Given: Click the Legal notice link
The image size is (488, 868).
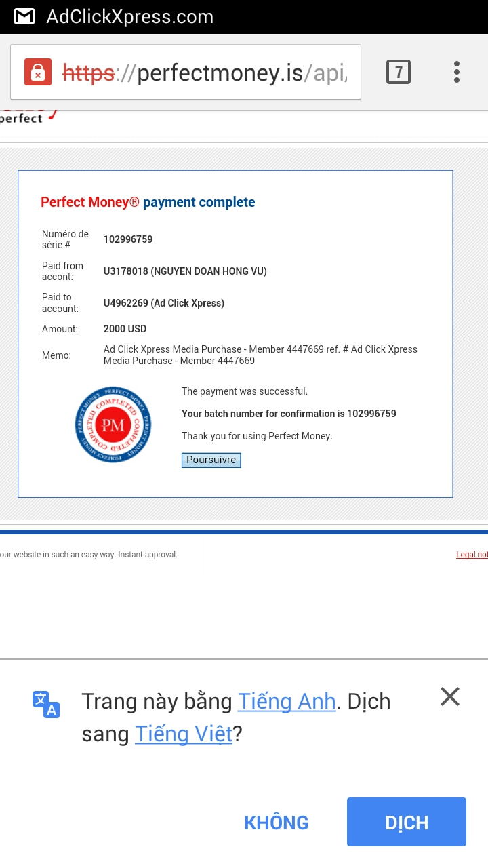Looking at the screenshot, I should coord(472,555).
